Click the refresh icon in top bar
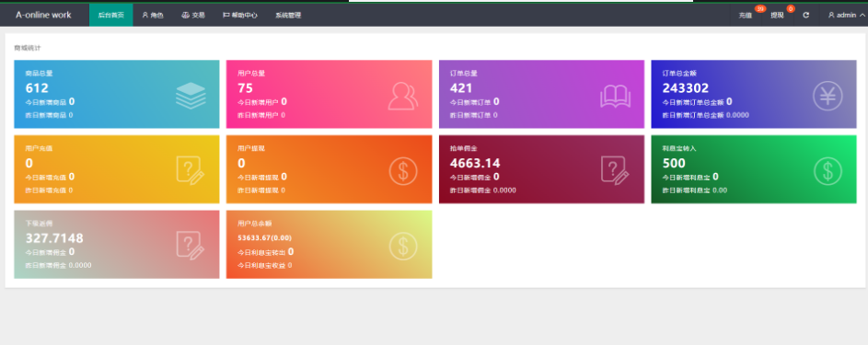This screenshot has height=345, width=868. point(806,15)
